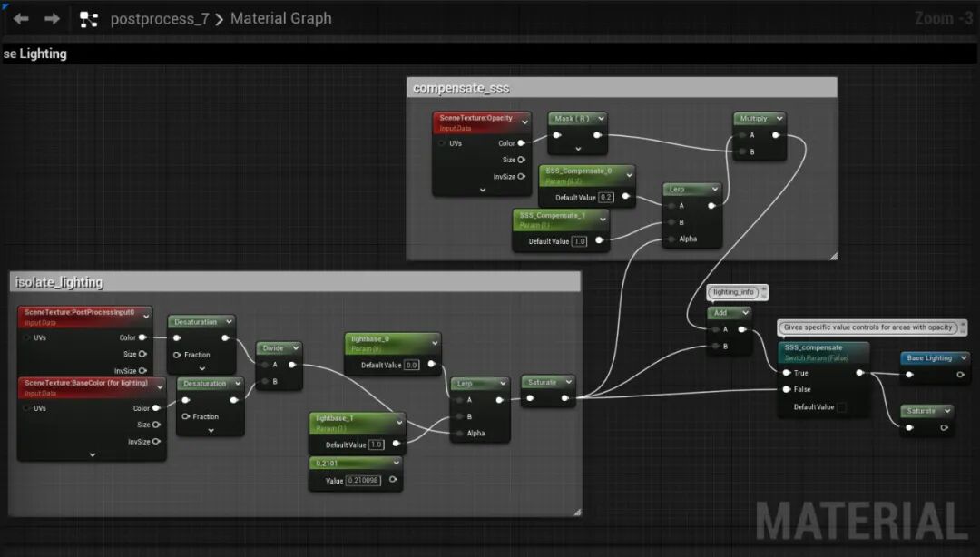Expand the Mask (R) node dropdown arrow
This screenshot has width=980, height=557.
(602, 118)
